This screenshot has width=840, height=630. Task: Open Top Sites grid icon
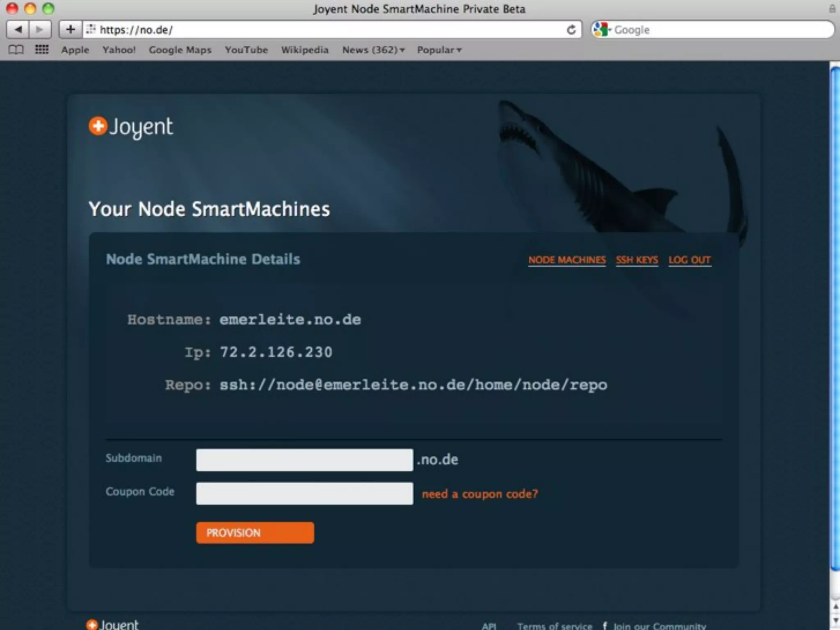point(41,50)
